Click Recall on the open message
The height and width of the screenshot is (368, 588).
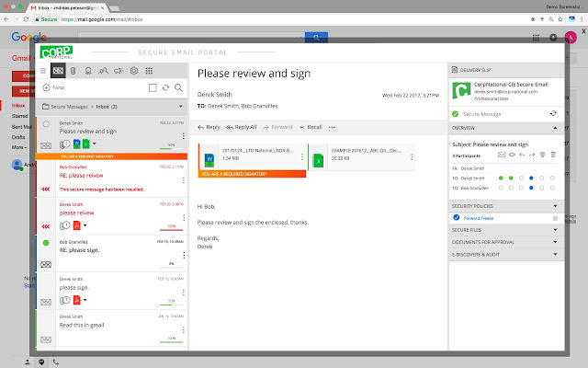point(311,127)
